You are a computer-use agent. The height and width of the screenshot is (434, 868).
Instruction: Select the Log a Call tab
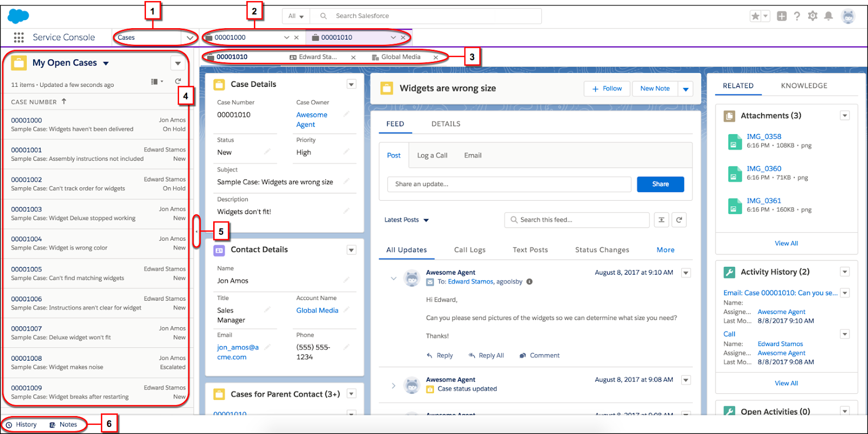click(432, 155)
